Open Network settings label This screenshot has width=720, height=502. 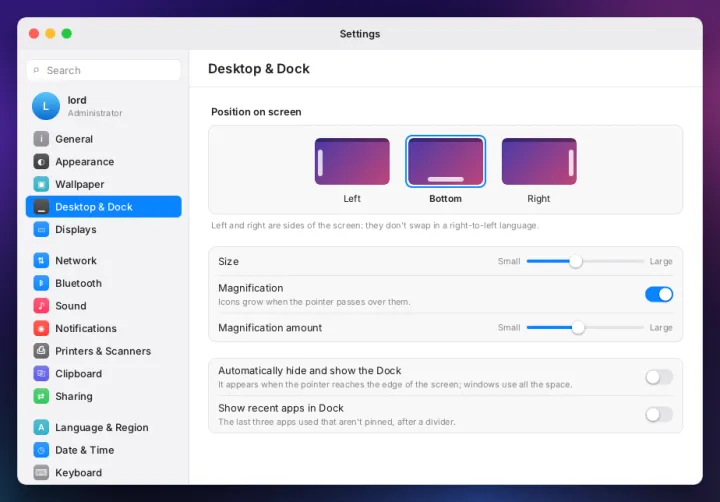[76, 260]
